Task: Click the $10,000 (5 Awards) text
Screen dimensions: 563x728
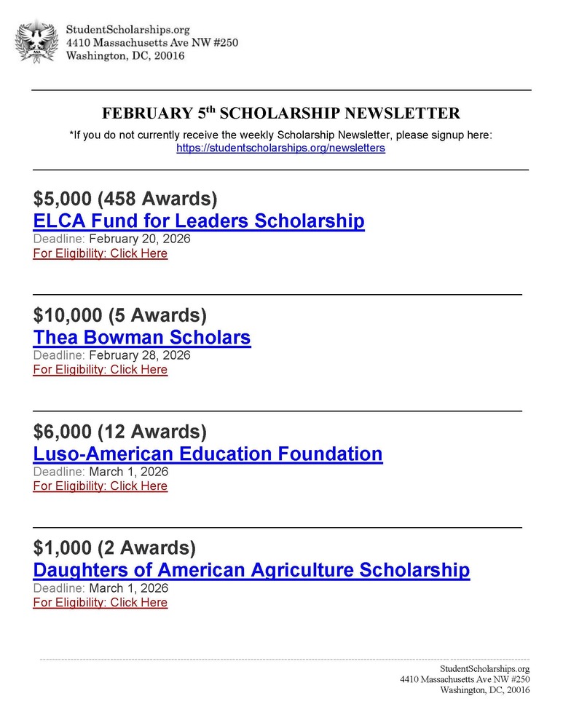Action: click(x=120, y=315)
